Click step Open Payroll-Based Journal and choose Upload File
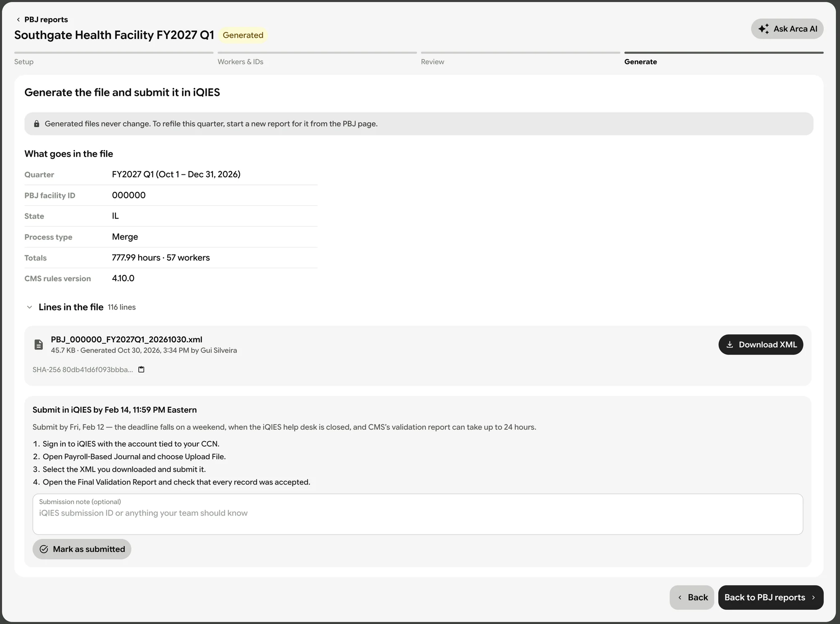Screen dimensions: 840x624 pyautogui.click(x=134, y=457)
